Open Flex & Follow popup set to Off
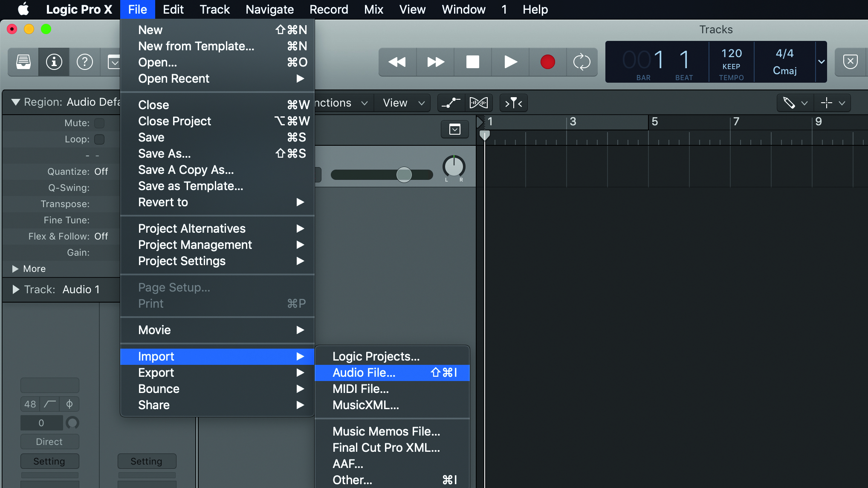 pos(101,237)
